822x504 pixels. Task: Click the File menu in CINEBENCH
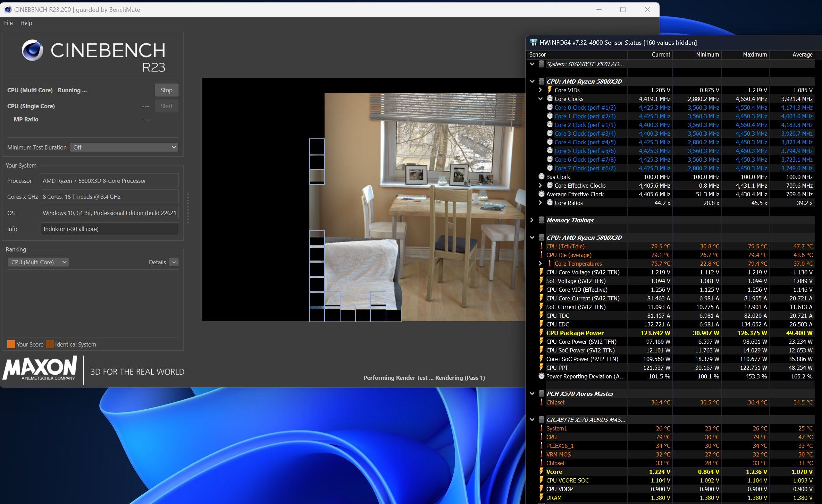click(x=9, y=24)
